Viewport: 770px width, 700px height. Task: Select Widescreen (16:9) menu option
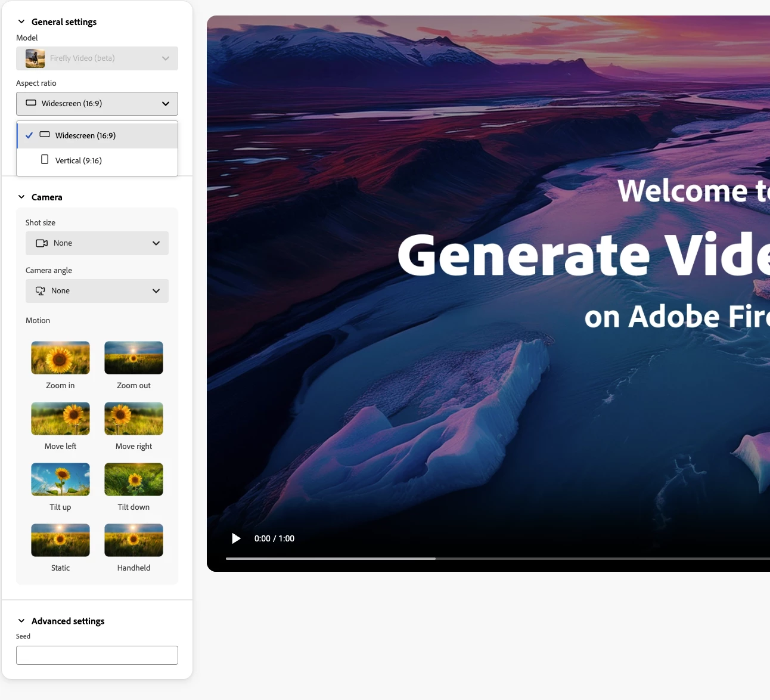pos(97,135)
